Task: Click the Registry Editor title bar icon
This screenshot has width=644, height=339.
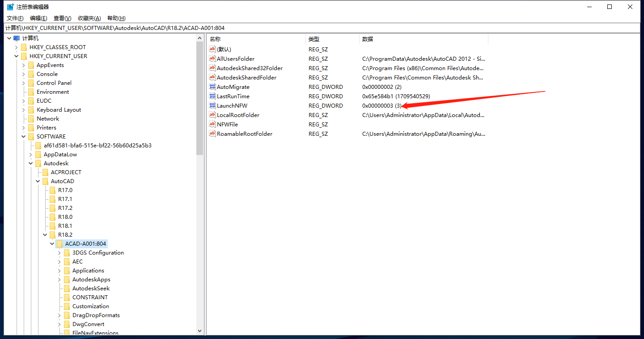Action: [10, 7]
